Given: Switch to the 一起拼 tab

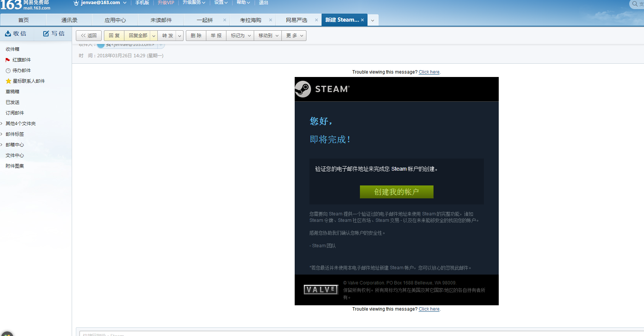Looking at the screenshot, I should [205, 20].
